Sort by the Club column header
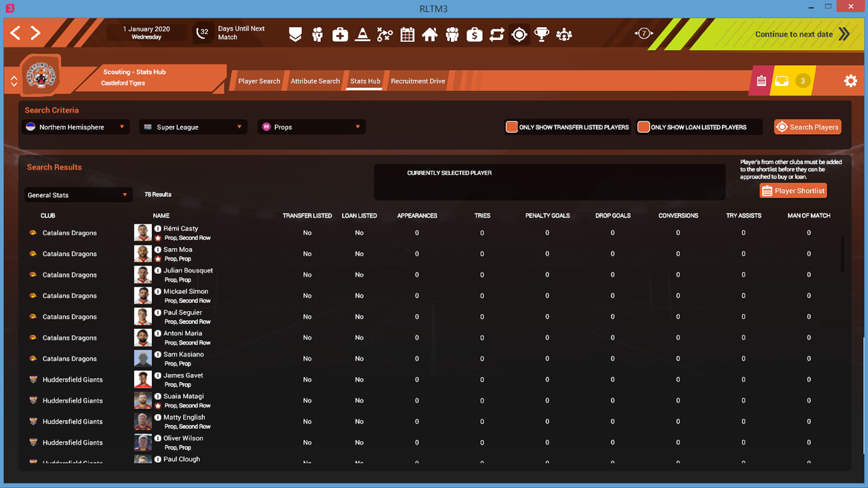 coord(47,216)
